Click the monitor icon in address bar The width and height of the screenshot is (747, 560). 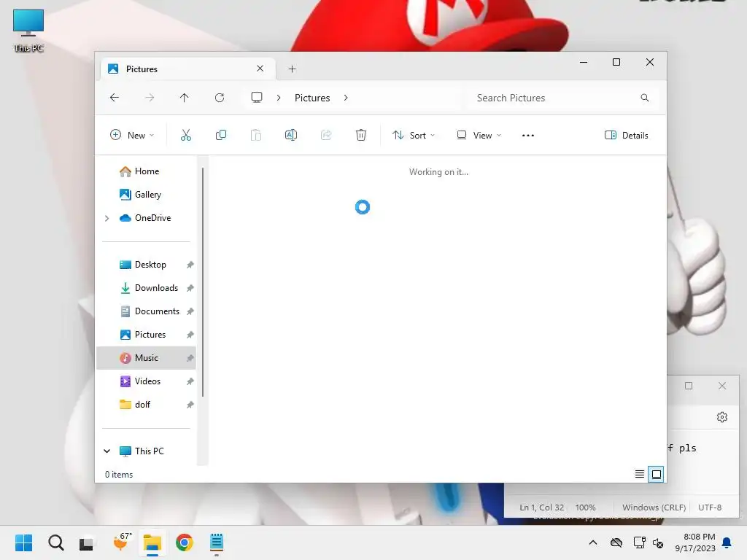[x=257, y=98]
